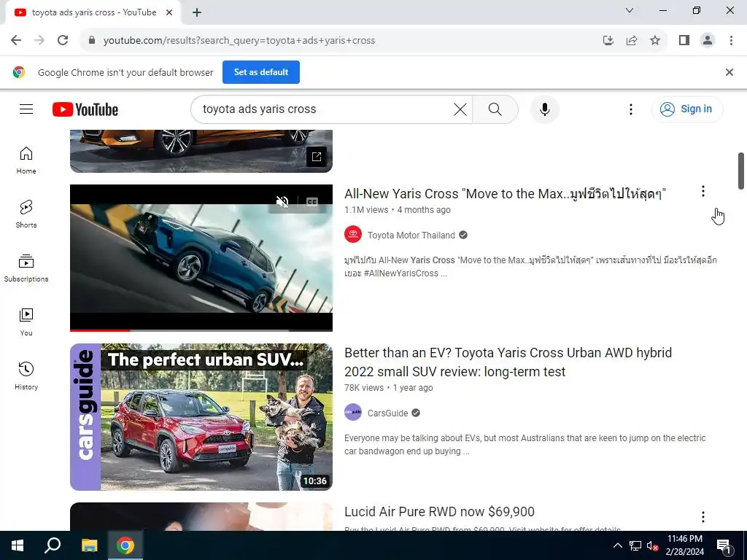
Task: Share this page icon in address bar
Action: coord(632,41)
